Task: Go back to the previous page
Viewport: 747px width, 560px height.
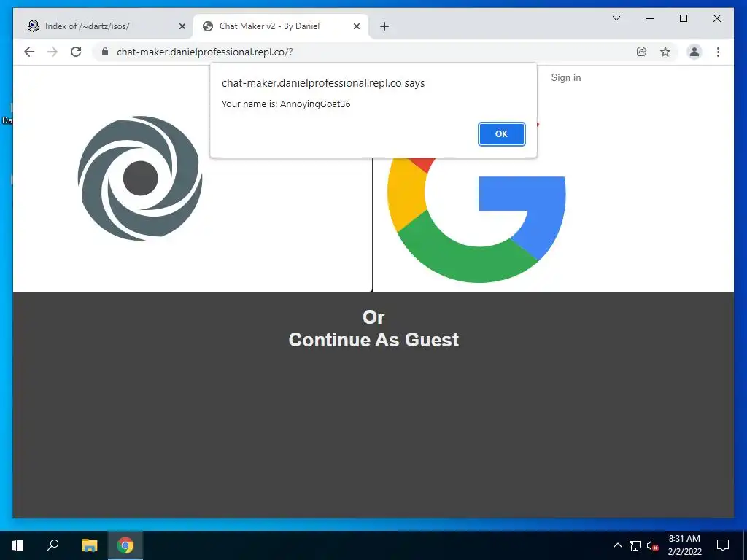Action: [29, 52]
